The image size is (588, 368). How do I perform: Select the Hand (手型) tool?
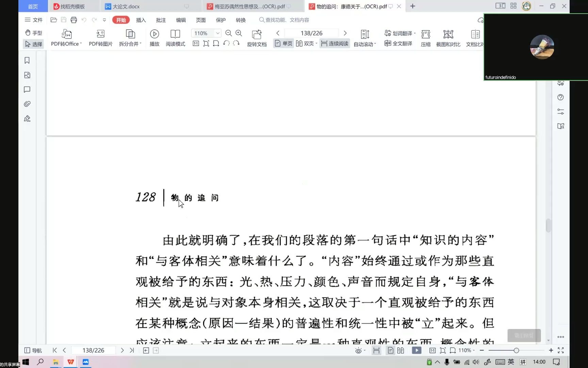33,33
